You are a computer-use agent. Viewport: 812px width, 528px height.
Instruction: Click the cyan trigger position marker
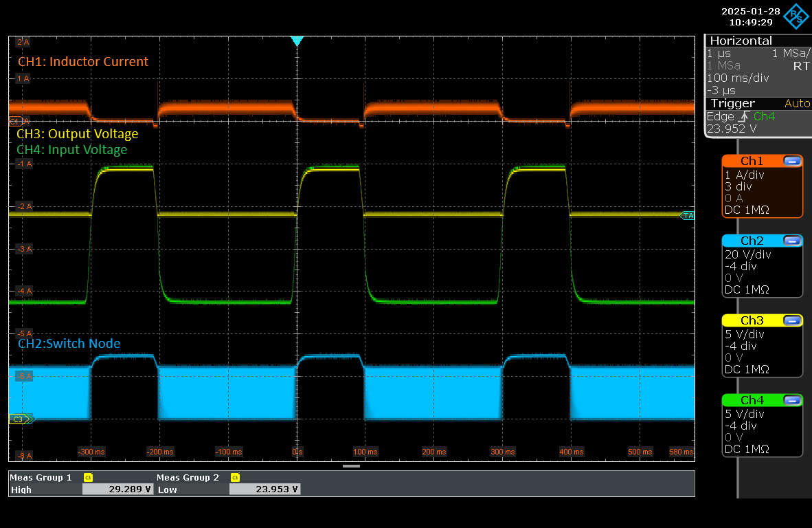(296, 41)
